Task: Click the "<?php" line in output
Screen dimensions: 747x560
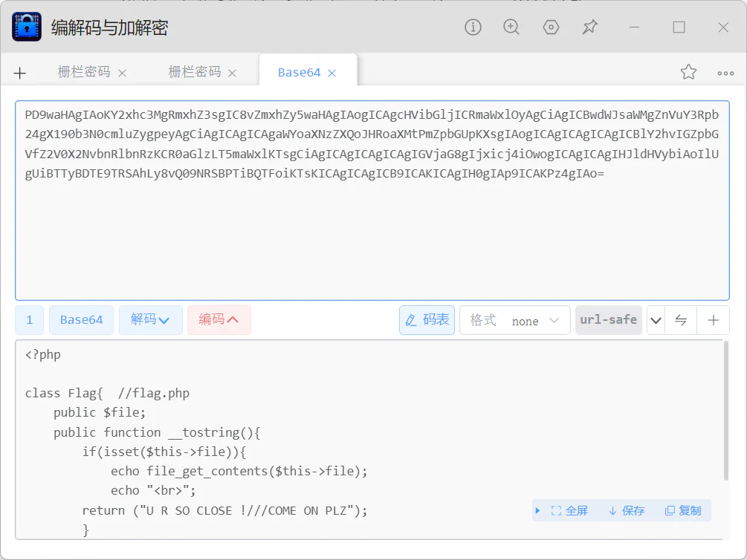Action: coord(43,355)
